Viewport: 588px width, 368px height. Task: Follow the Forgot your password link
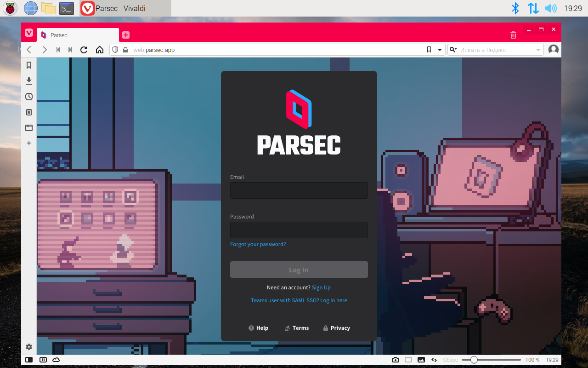pos(258,244)
